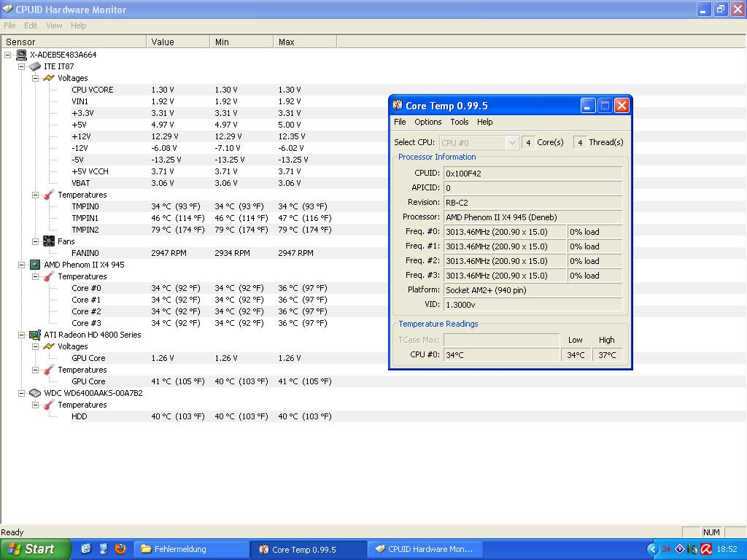Click thermometer icon of ATI Radeon Temperatures
The width and height of the screenshot is (747, 560).
(x=49, y=370)
